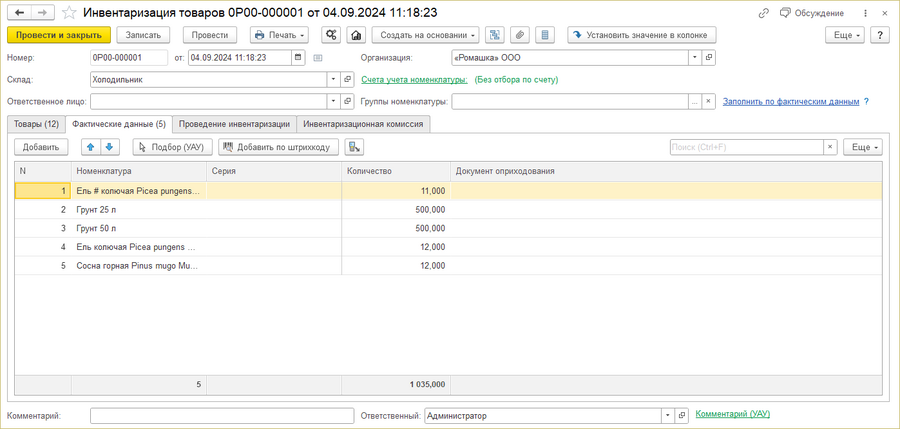This screenshot has width=900, height=429.
Task: Click in the Комментарий input field
Action: point(221,415)
